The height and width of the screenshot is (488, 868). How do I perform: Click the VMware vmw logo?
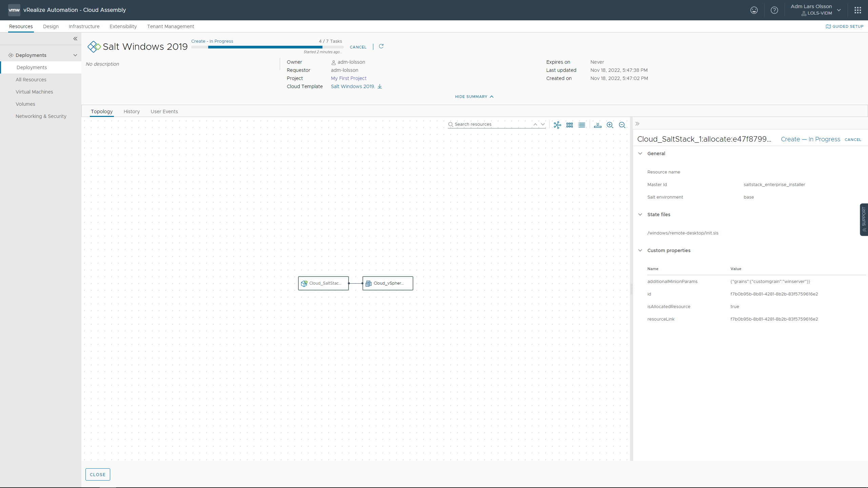(x=14, y=10)
